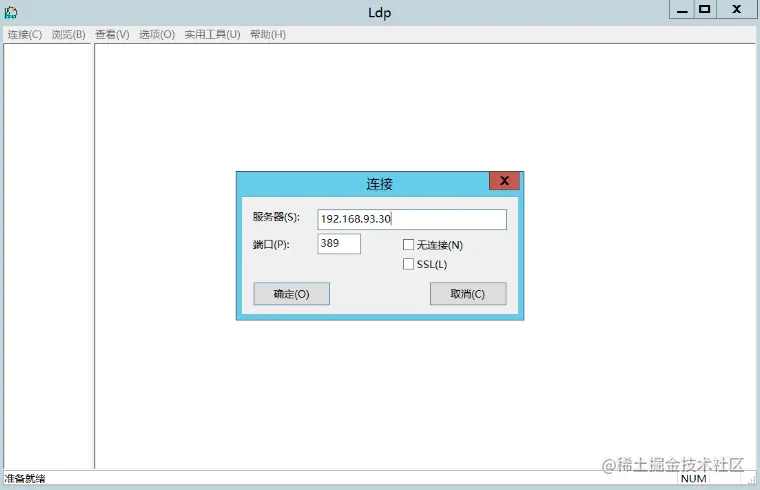This screenshot has width=760, height=490.
Task: Open the 浏览(B) menu
Action: pos(68,34)
